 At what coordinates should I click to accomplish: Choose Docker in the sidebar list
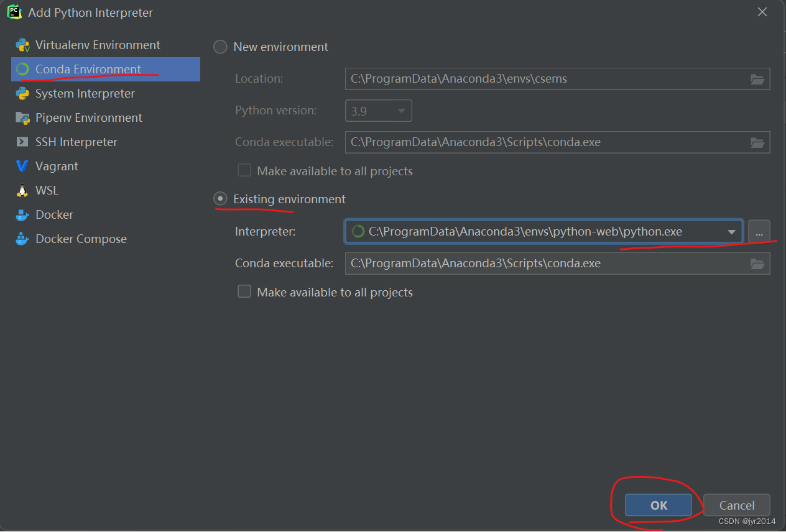106,215
